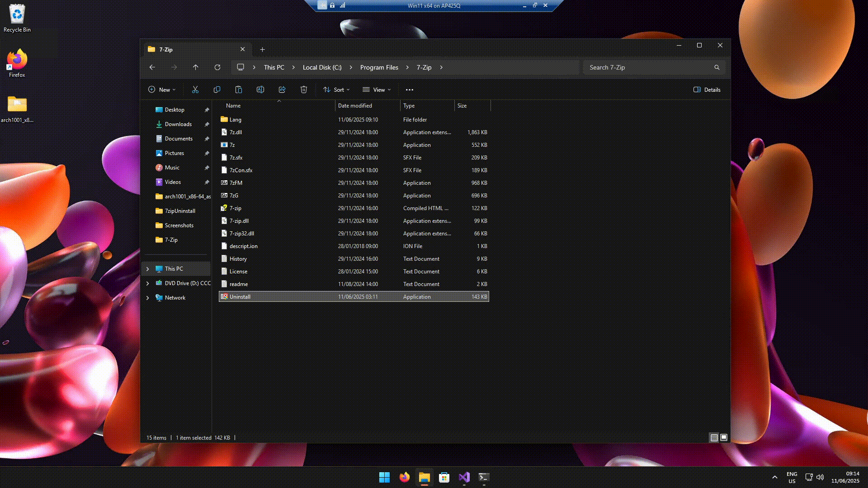Open the New item button

pyautogui.click(x=161, y=89)
